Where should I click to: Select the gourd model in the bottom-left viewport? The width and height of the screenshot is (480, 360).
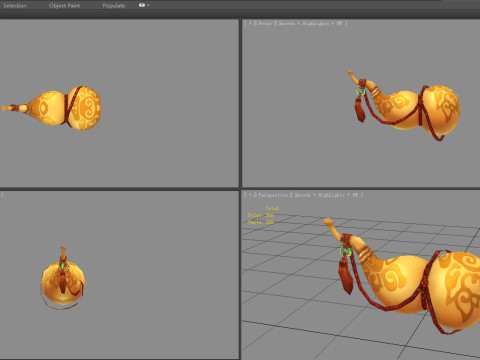[x=63, y=283]
